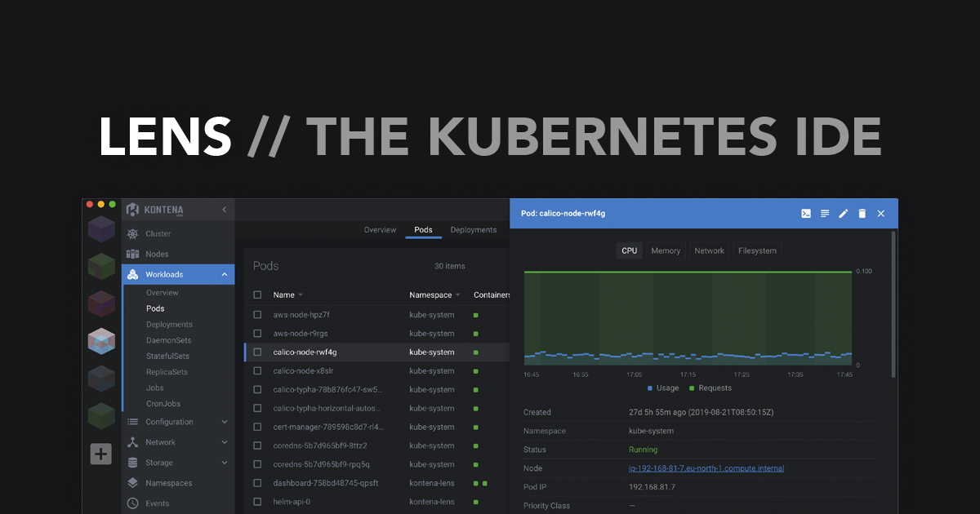
Task: Open a terminal shell for pod calico-node-rwf4g
Action: pyautogui.click(x=806, y=213)
